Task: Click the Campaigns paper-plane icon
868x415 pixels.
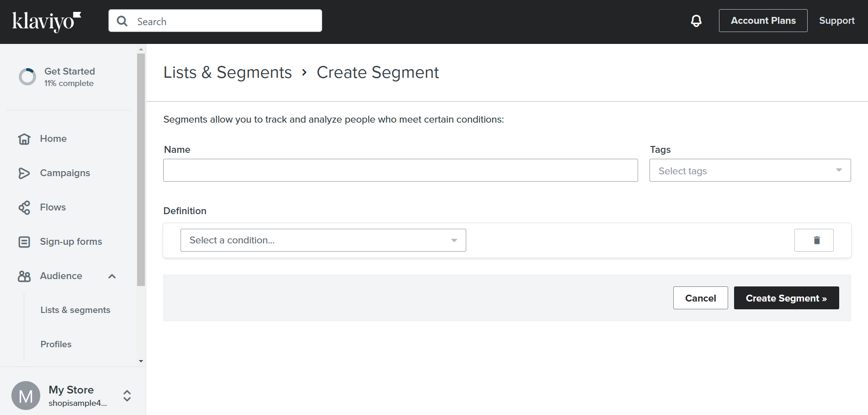Action: click(24, 173)
